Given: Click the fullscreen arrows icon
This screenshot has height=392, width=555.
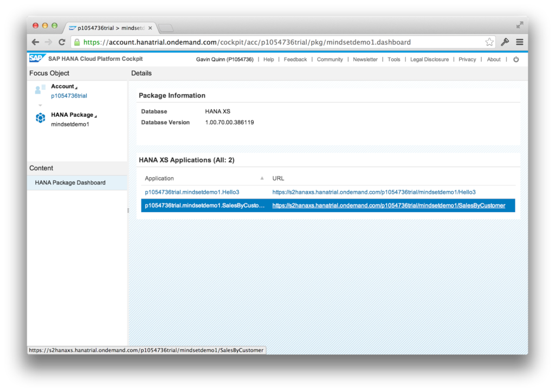Looking at the screenshot, I should pos(520,25).
